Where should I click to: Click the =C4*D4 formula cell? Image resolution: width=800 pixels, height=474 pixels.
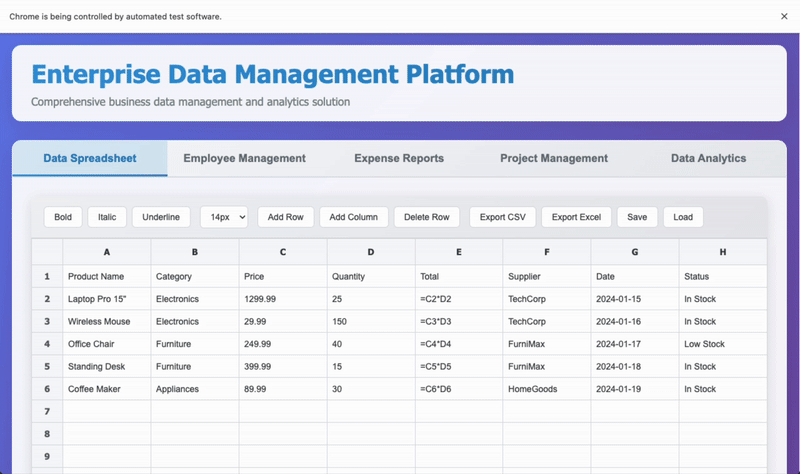tap(459, 344)
